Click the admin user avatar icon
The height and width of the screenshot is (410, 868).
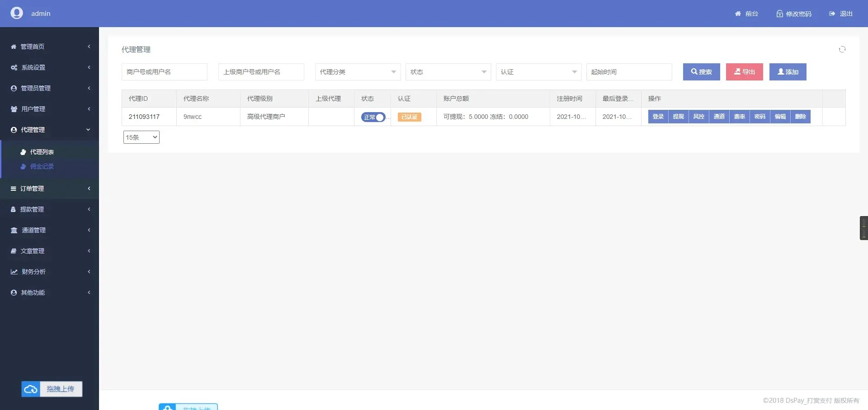(17, 13)
